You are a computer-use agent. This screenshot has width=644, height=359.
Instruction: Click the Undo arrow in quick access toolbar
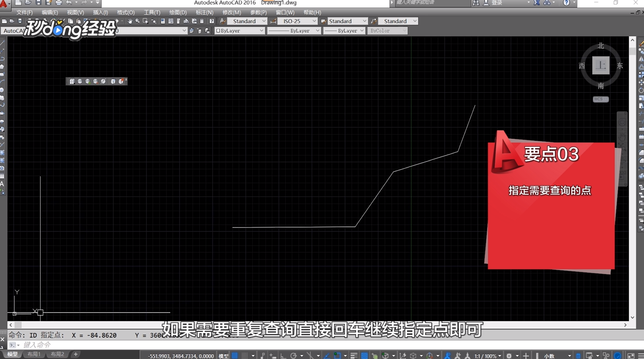pos(69,3)
